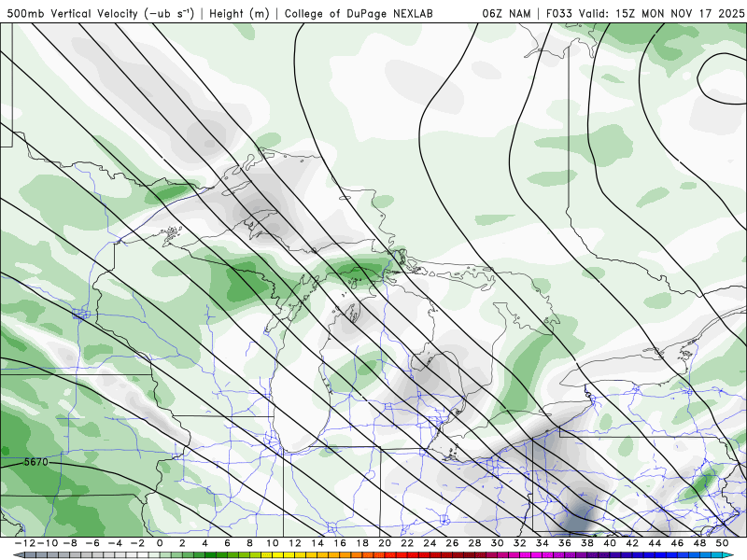The width and height of the screenshot is (747, 560).
Task: Select the −6 color scale value
Action: pyautogui.click(x=92, y=543)
